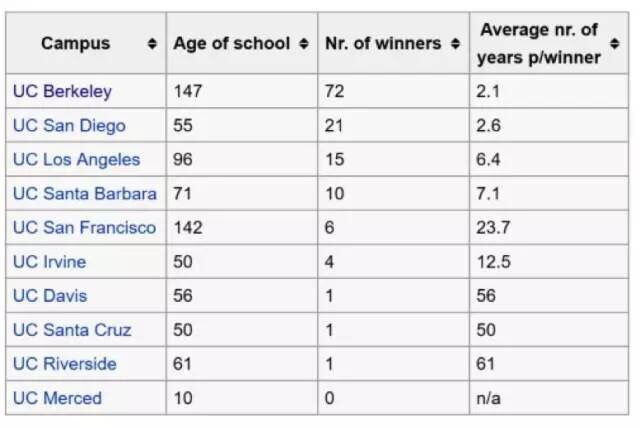Open the UC San Diego link
Screen dimensions: 640x428
coord(69,126)
